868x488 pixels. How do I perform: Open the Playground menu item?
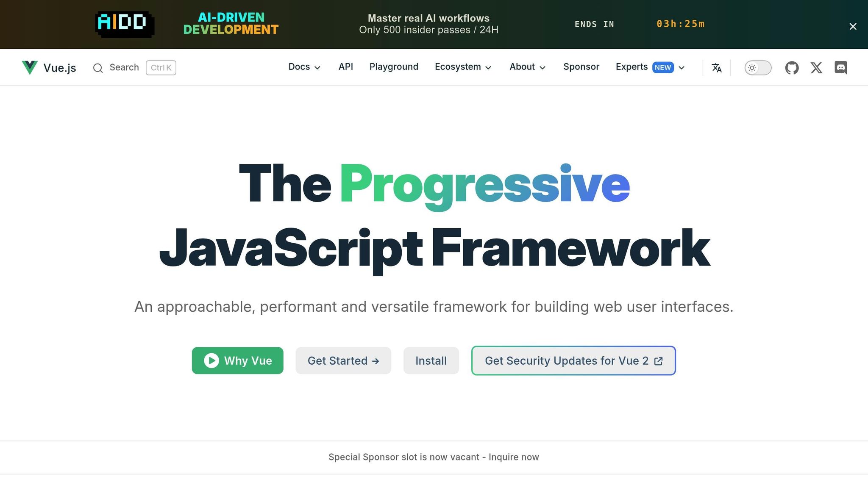[x=394, y=67]
